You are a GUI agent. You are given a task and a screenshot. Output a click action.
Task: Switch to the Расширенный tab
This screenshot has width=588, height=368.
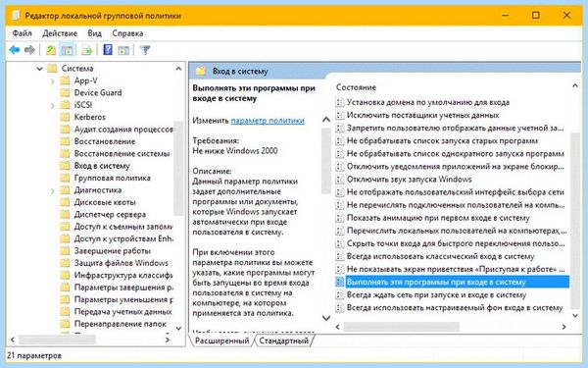click(x=221, y=341)
